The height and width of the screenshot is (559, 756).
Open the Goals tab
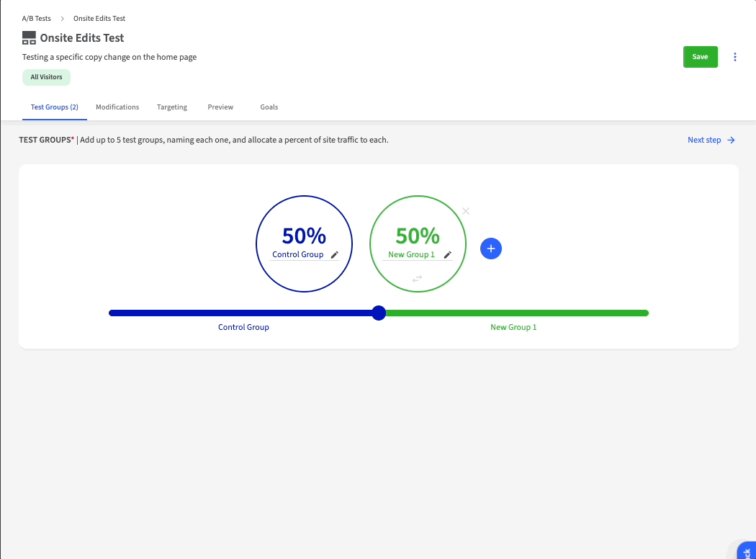point(269,107)
